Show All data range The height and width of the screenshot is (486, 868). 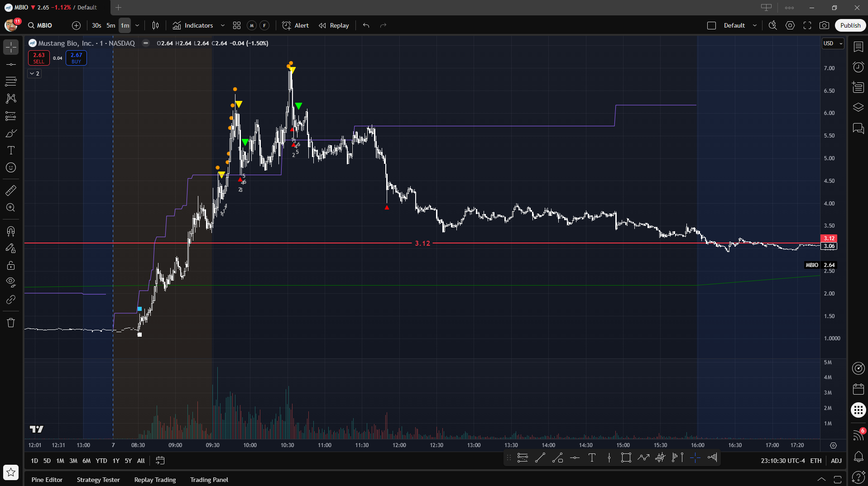[141, 461]
